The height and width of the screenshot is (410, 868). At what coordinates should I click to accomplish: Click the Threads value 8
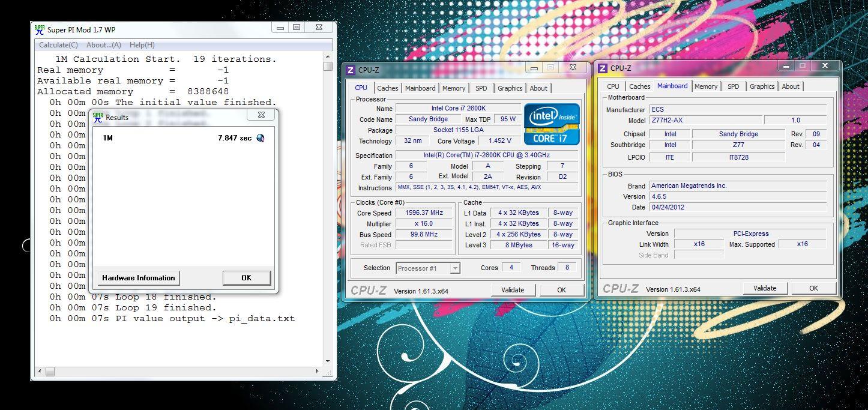[x=567, y=268]
